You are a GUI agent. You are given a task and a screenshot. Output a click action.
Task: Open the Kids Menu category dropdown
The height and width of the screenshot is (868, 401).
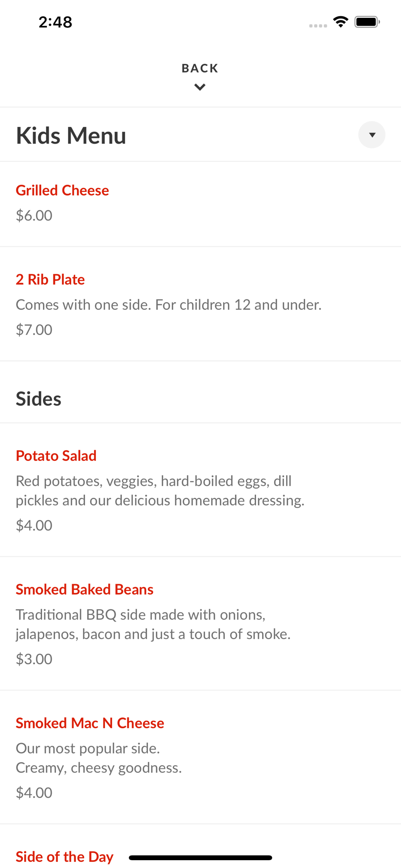tap(371, 135)
